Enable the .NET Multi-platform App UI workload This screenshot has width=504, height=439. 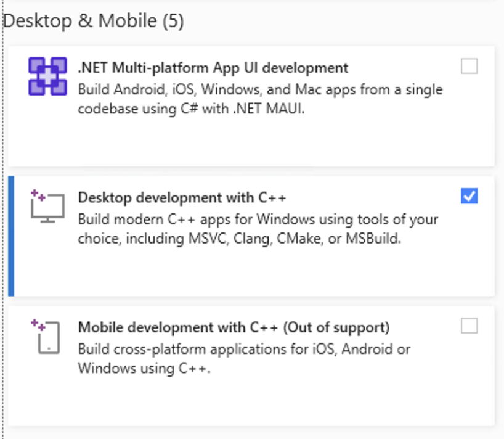point(469,66)
